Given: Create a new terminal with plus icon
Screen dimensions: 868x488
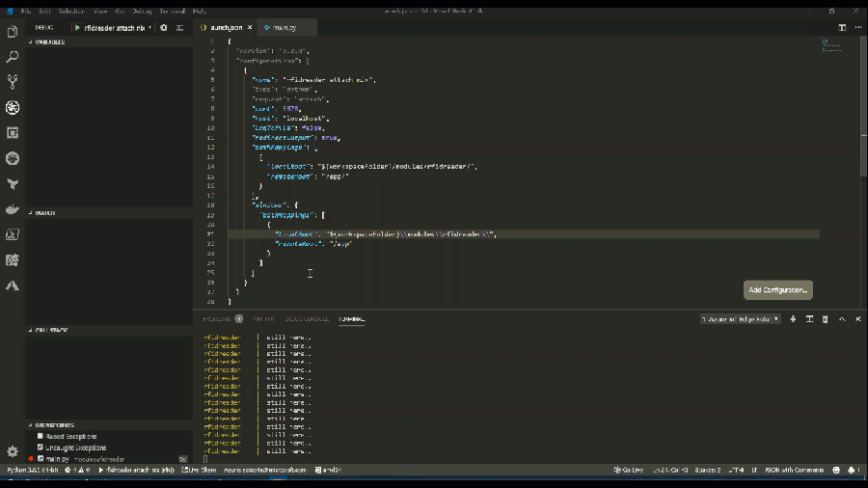Looking at the screenshot, I should click(793, 319).
